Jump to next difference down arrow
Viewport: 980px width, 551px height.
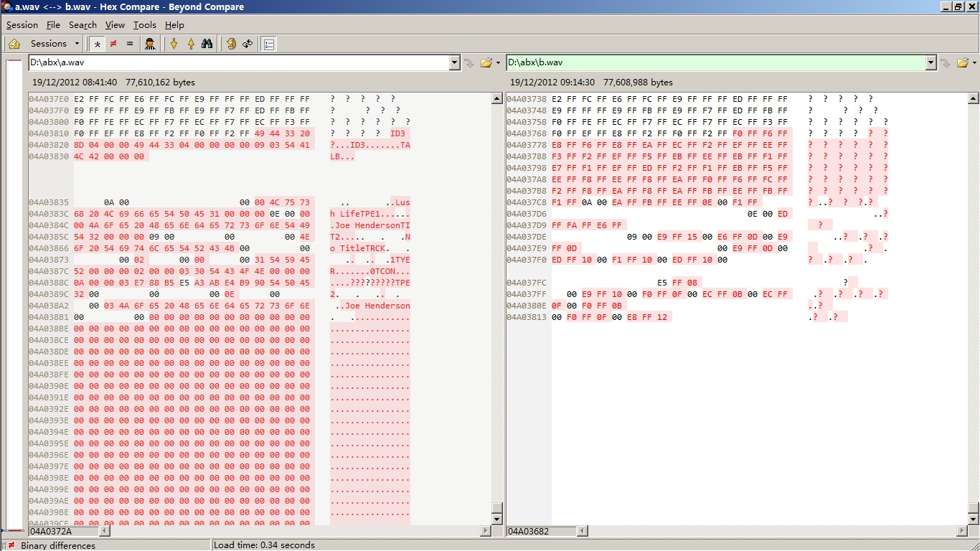pyautogui.click(x=174, y=44)
